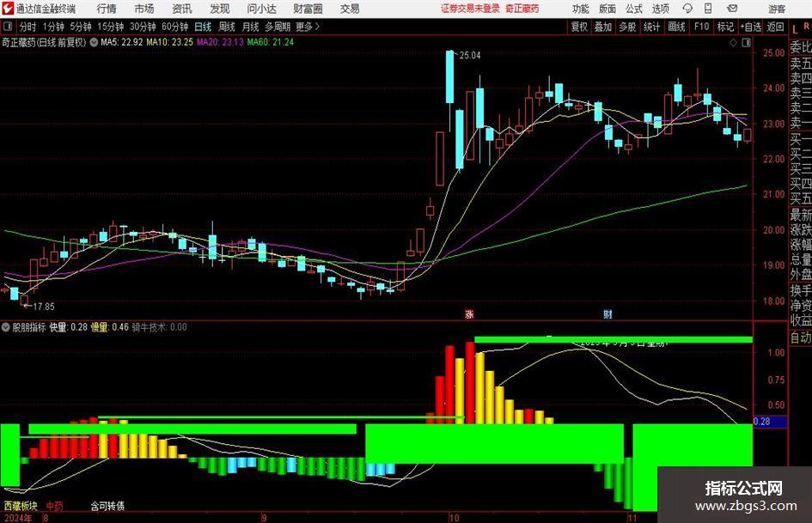
Task: Click the 涨 marker on chart
Action: (x=469, y=313)
